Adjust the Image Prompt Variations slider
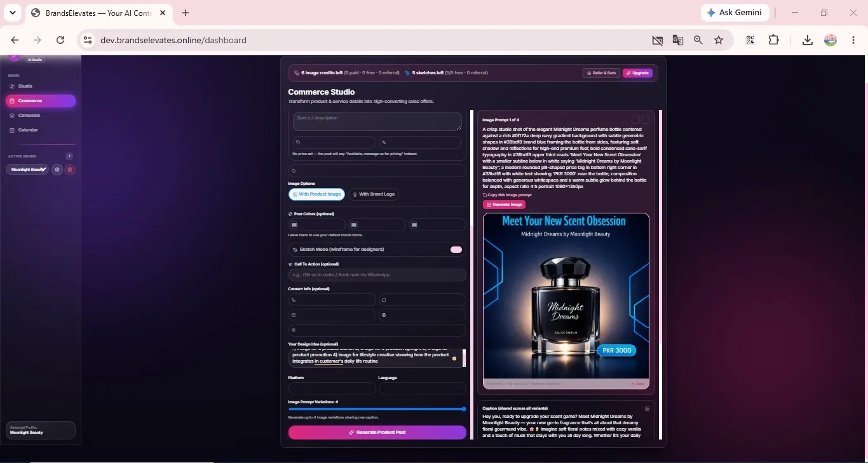The height and width of the screenshot is (463, 868). 377,409
